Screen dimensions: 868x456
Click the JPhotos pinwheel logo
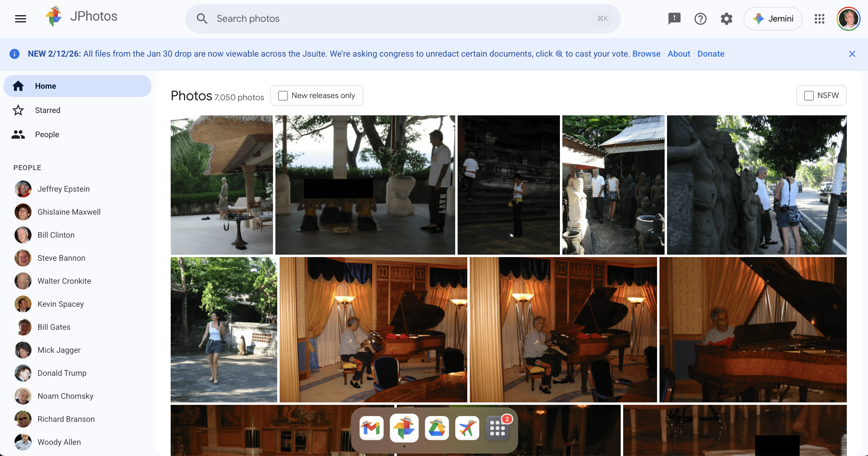(x=54, y=16)
